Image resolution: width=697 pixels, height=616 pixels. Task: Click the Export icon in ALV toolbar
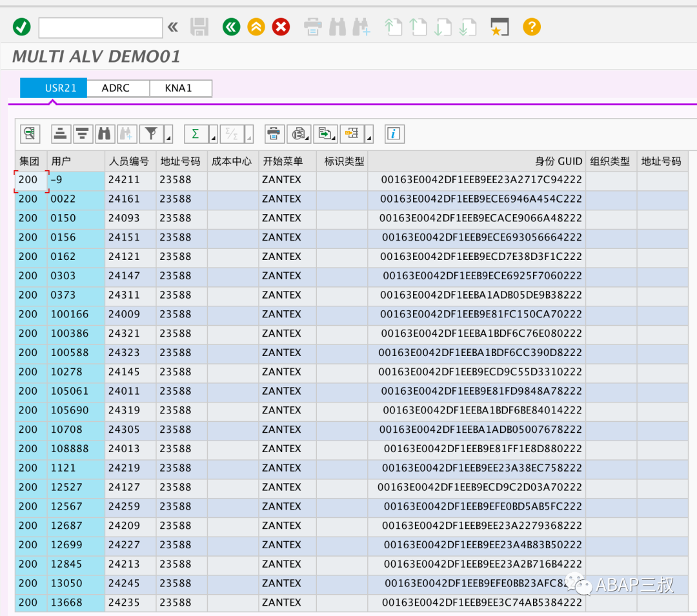click(x=325, y=134)
